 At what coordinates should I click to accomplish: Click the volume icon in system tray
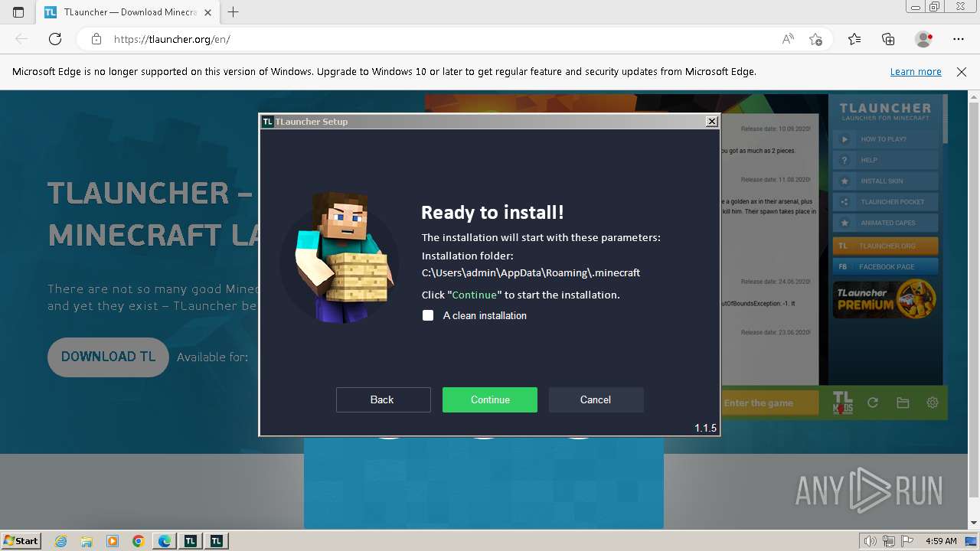871,541
